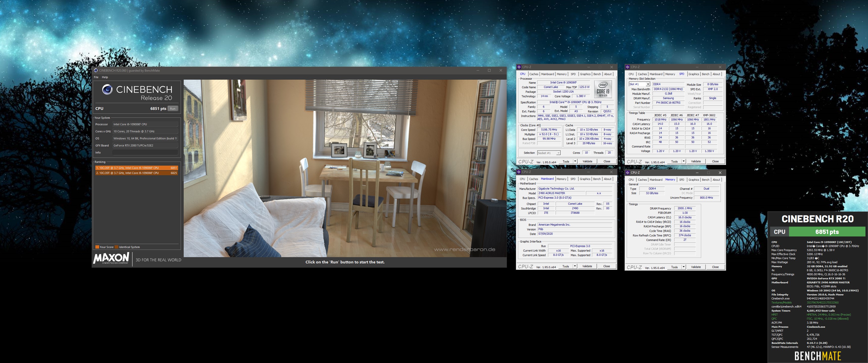
Task: Click the CPU-Z icon in the CPU-tab window title bar
Action: pyautogui.click(x=519, y=67)
